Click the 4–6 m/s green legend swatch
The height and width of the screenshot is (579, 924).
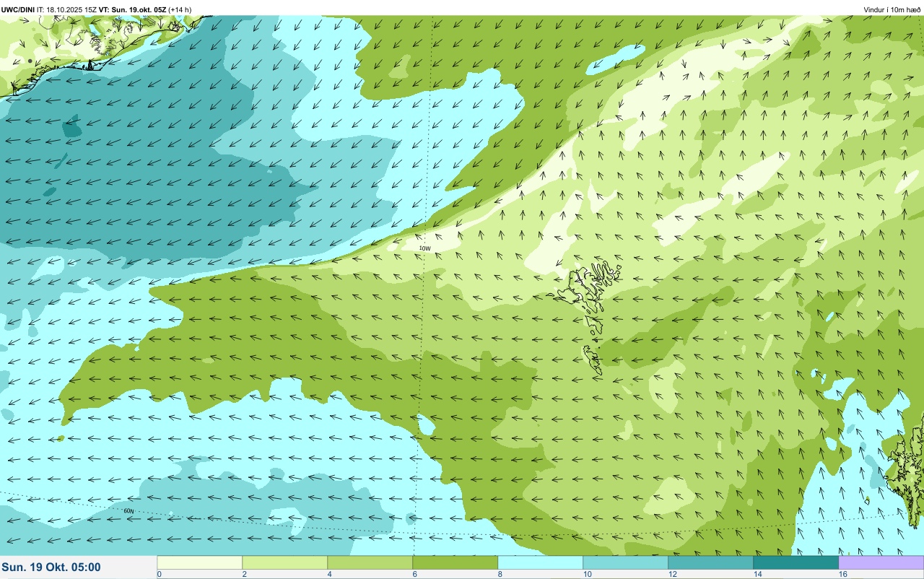(370, 562)
